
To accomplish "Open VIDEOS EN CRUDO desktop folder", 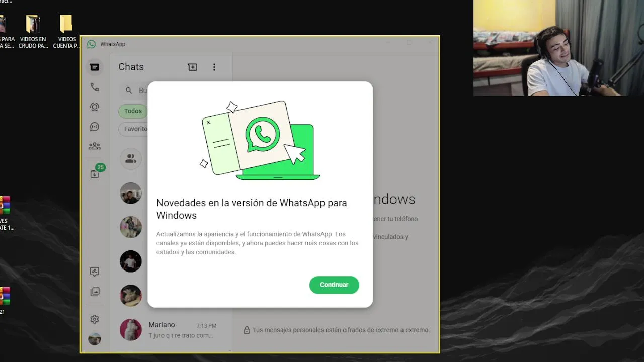I will pyautogui.click(x=33, y=32).
